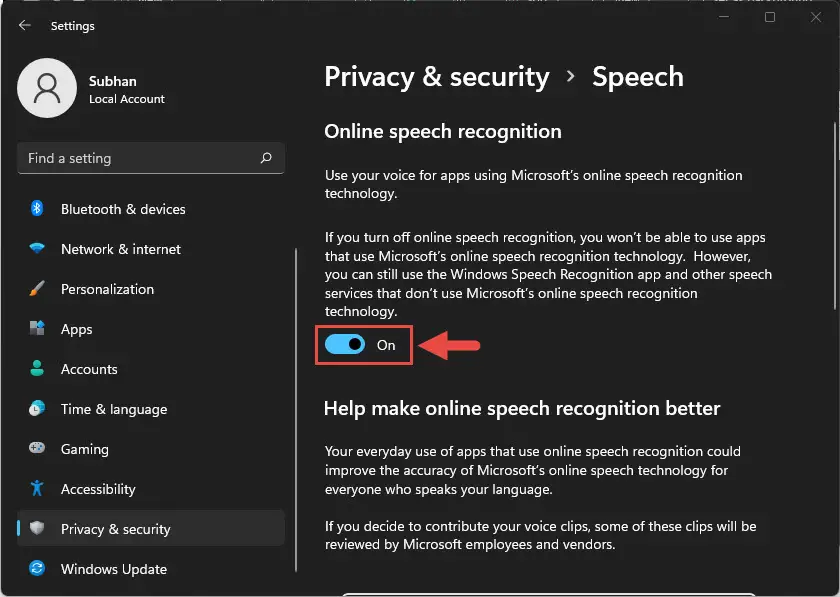The image size is (840, 597).
Task: Select Privacy & security in sidebar
Action: (151, 528)
